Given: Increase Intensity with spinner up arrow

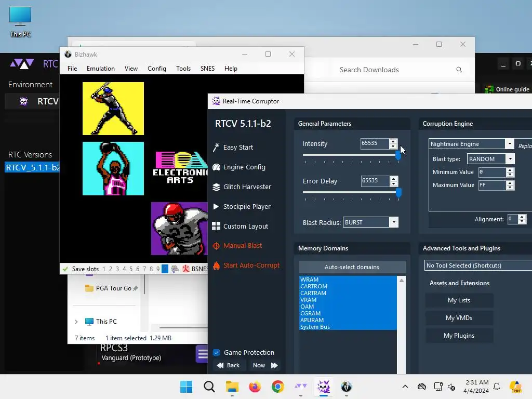Looking at the screenshot, I should point(393,141).
